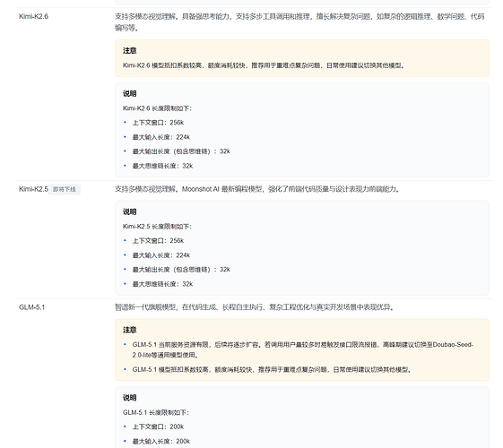Click the line 'Kimi-K2.5 长度限制如下'
503x448 pixels.
tap(157, 227)
